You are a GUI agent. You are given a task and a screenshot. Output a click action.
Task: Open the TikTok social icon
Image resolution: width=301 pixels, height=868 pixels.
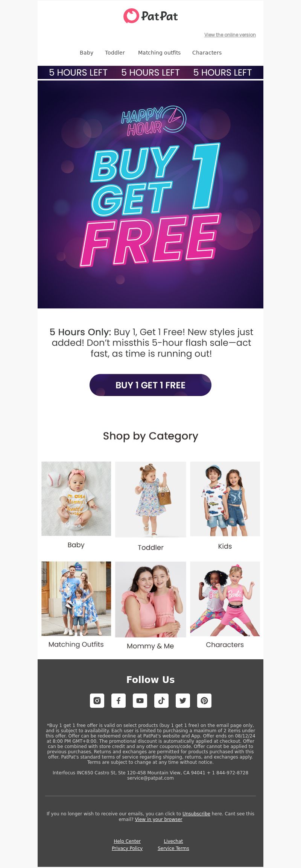161,701
